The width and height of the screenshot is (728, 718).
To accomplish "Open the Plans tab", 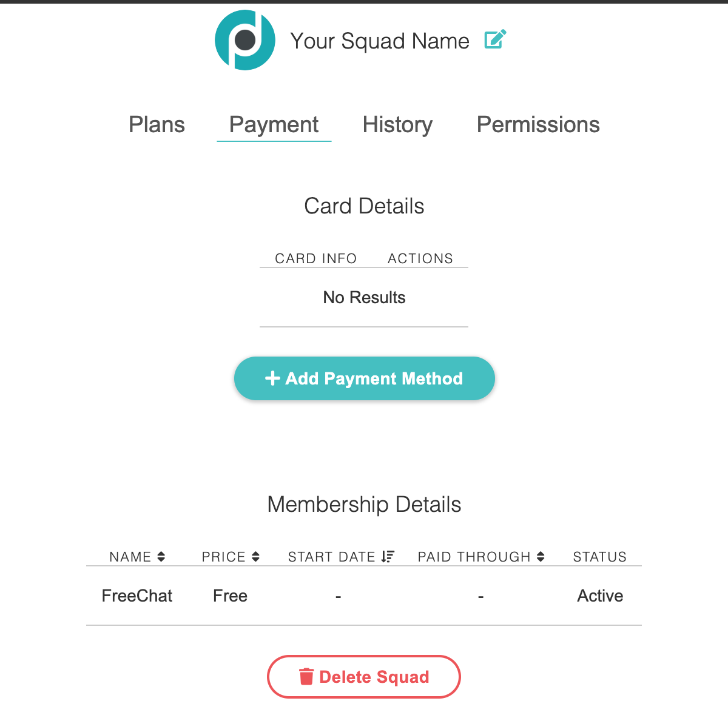I will (157, 125).
